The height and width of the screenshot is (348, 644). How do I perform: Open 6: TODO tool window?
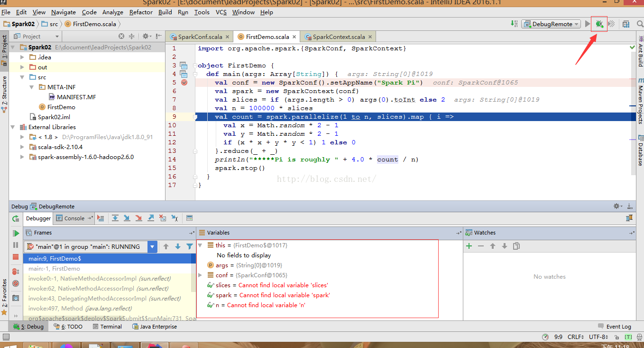point(68,327)
